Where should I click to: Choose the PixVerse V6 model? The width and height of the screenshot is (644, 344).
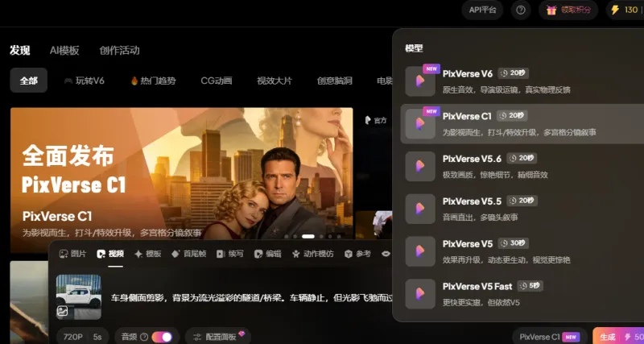tap(522, 81)
